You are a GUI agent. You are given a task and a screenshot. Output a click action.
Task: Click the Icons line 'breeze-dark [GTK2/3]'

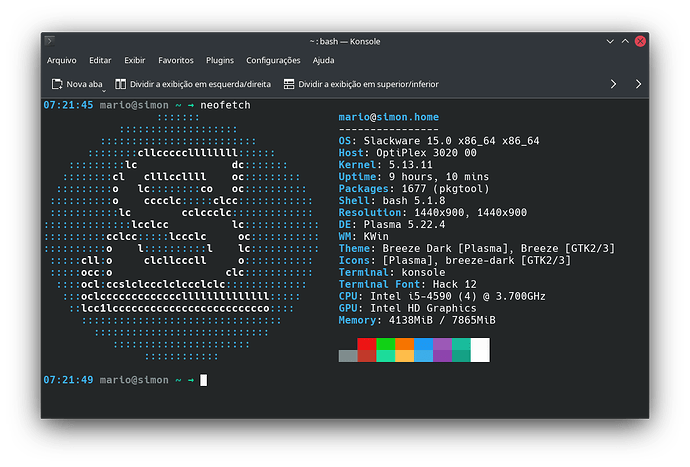coord(508,260)
